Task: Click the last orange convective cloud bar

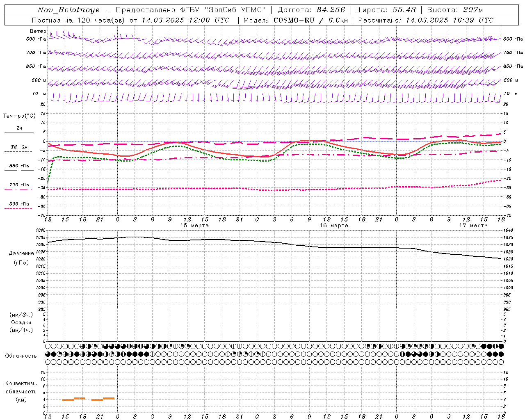Action: 109,398
